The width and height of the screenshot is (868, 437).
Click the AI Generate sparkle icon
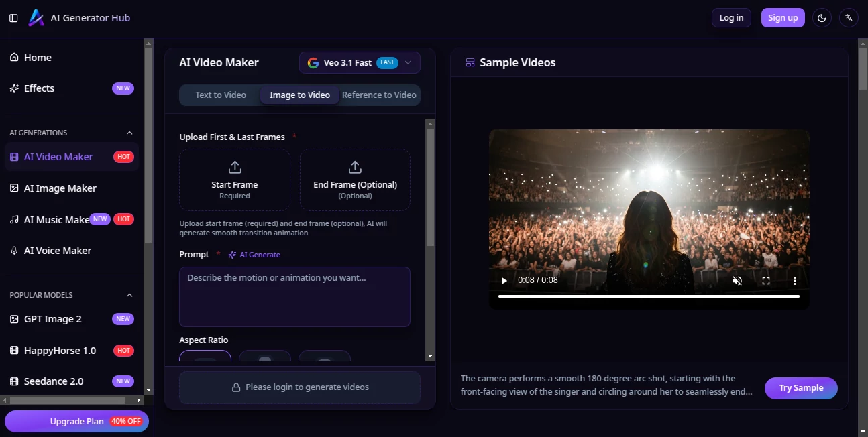coord(232,255)
